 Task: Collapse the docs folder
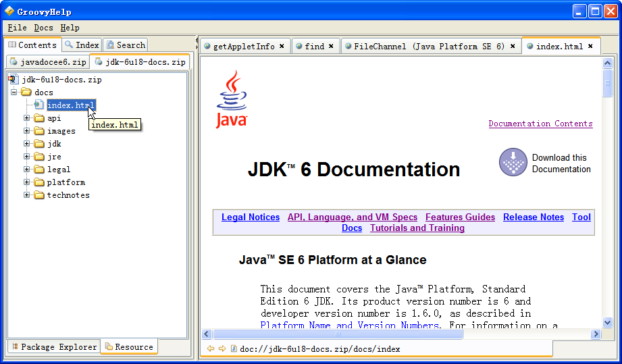[14, 93]
